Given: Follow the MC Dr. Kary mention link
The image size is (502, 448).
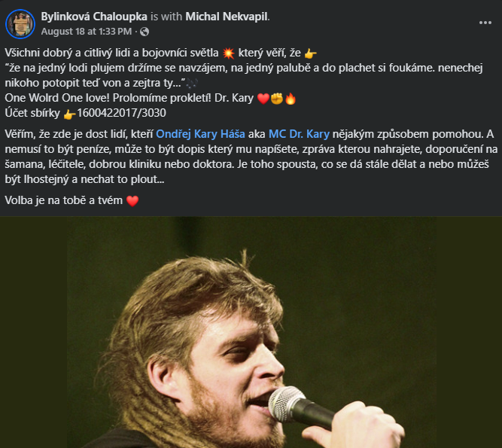Looking at the screenshot, I should (x=299, y=134).
